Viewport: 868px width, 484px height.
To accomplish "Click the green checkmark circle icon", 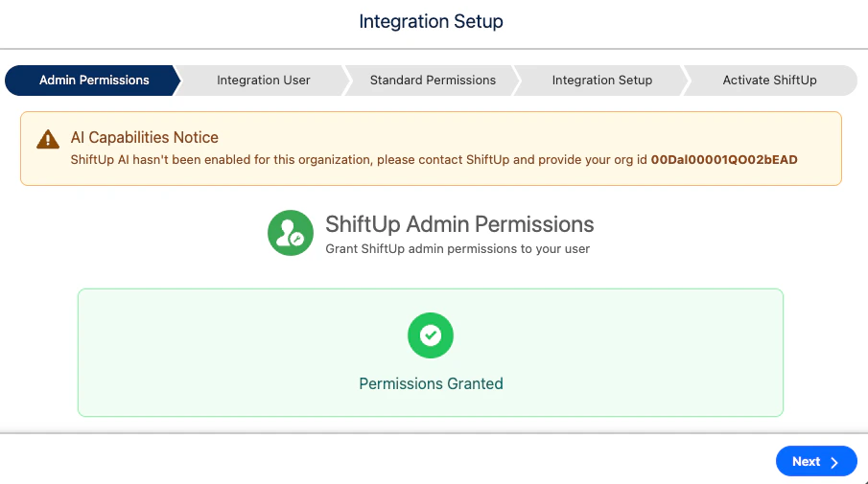I will 431,335.
